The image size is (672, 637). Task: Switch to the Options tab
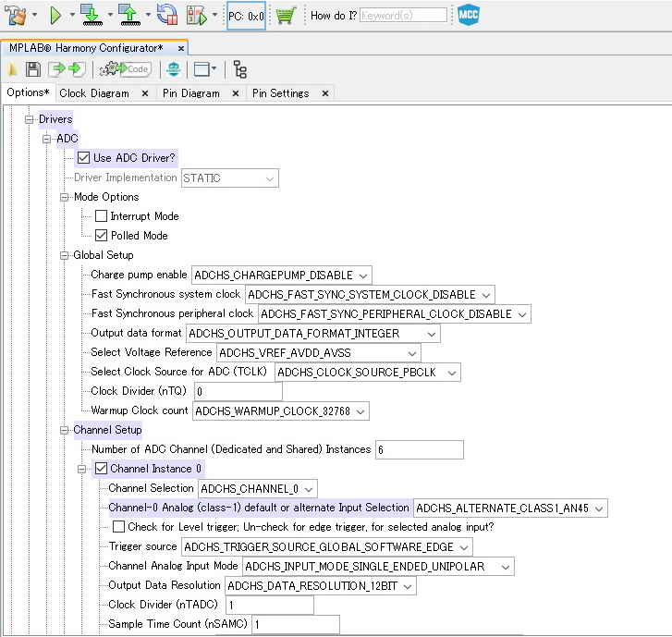click(28, 92)
